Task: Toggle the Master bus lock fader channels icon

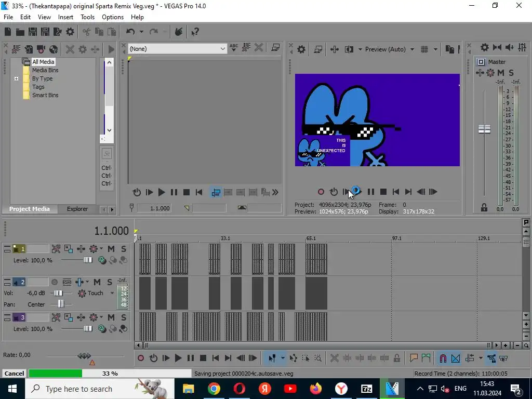Action: click(484, 207)
